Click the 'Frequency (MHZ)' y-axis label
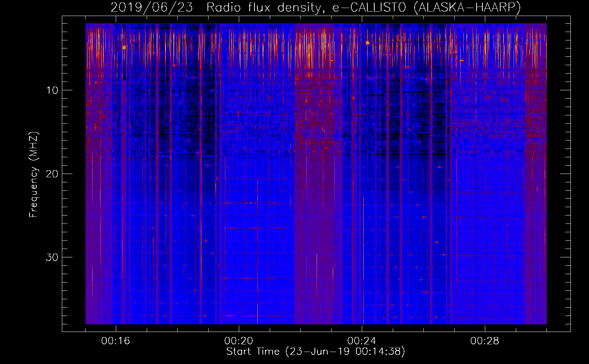The width and height of the screenshot is (589, 364). (x=33, y=175)
